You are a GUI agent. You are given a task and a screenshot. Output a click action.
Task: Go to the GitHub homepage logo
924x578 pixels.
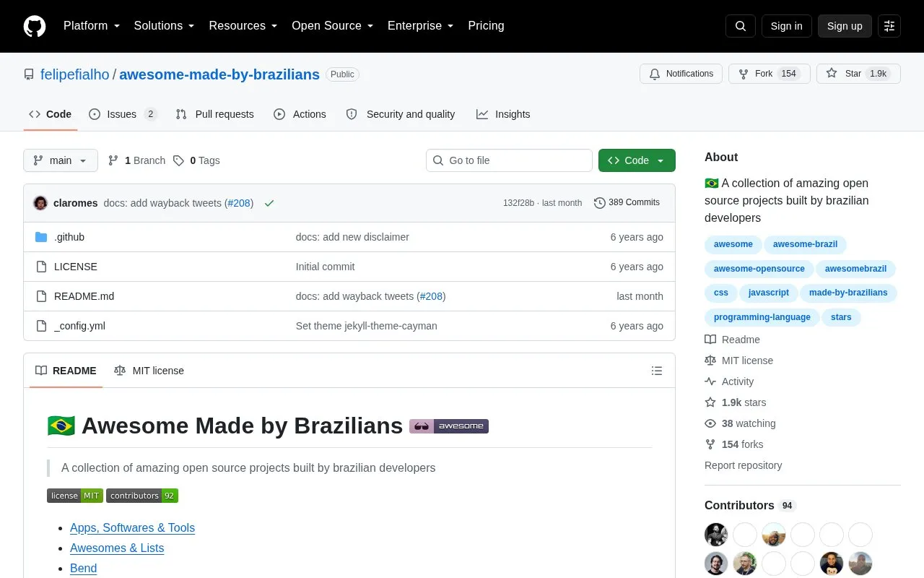[35, 26]
